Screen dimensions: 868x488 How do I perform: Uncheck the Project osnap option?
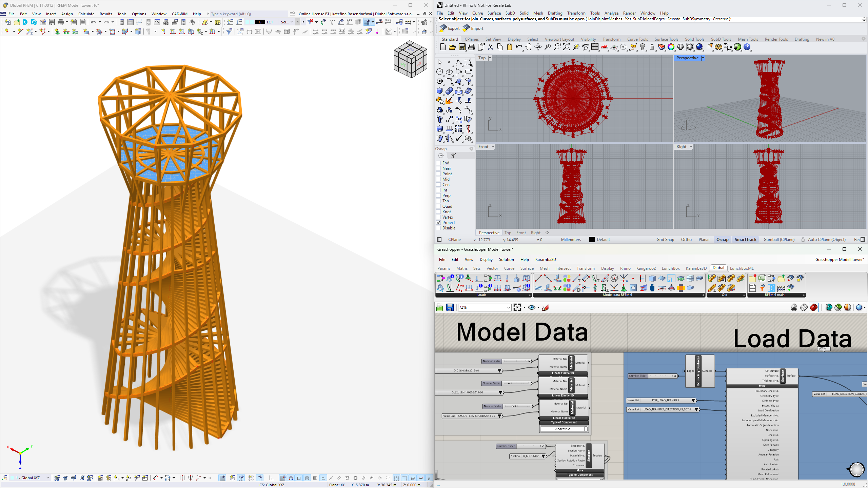click(438, 223)
